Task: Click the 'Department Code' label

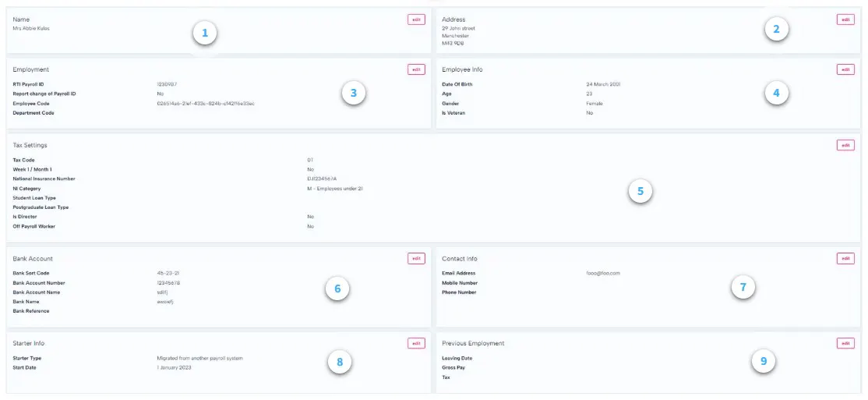Action: tap(34, 112)
